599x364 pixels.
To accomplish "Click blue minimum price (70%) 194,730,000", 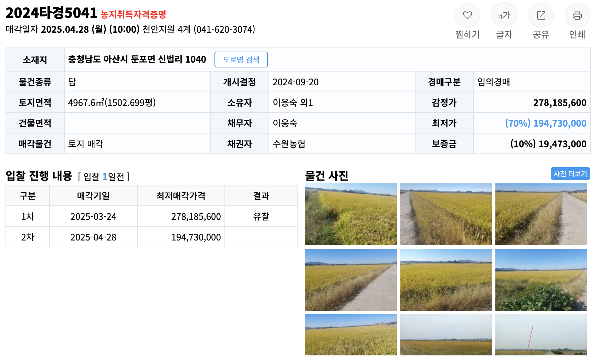I will (x=546, y=123).
